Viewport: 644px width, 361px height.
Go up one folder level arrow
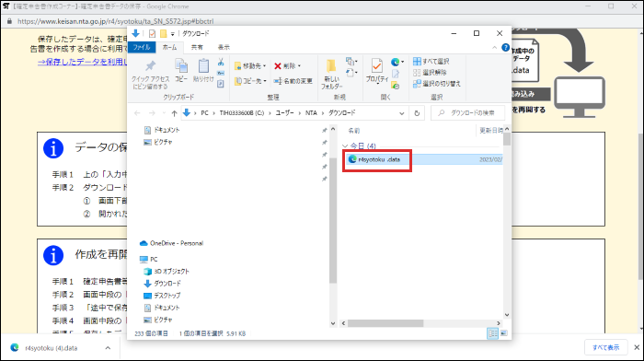(174, 113)
